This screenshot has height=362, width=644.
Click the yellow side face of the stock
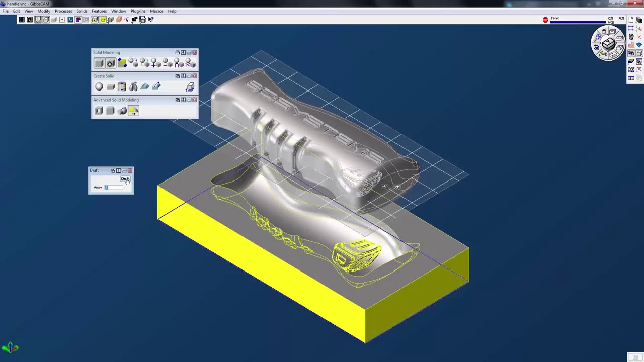click(x=262, y=264)
